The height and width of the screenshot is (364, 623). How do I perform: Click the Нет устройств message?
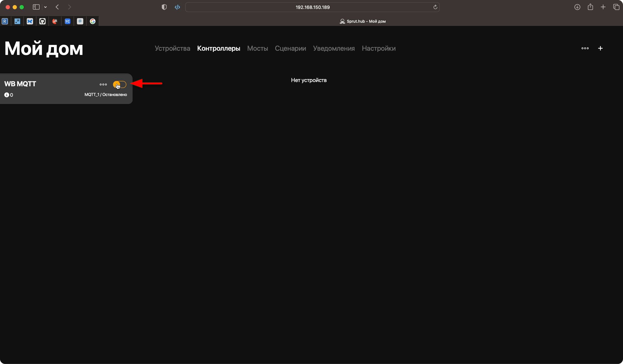[309, 80]
